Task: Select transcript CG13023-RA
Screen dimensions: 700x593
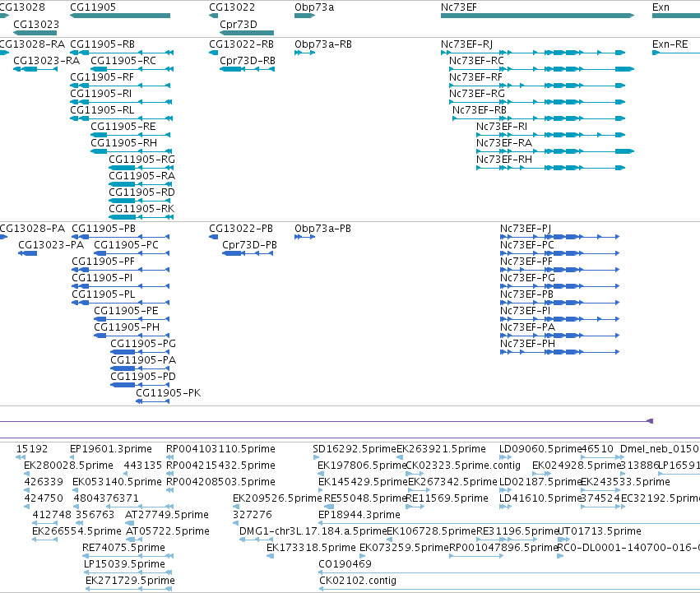Action: [x=35, y=69]
